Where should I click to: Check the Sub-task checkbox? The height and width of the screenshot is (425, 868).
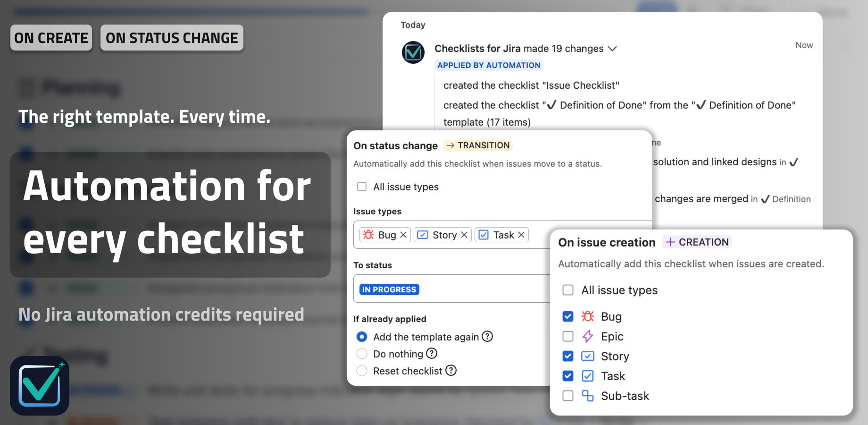point(568,396)
